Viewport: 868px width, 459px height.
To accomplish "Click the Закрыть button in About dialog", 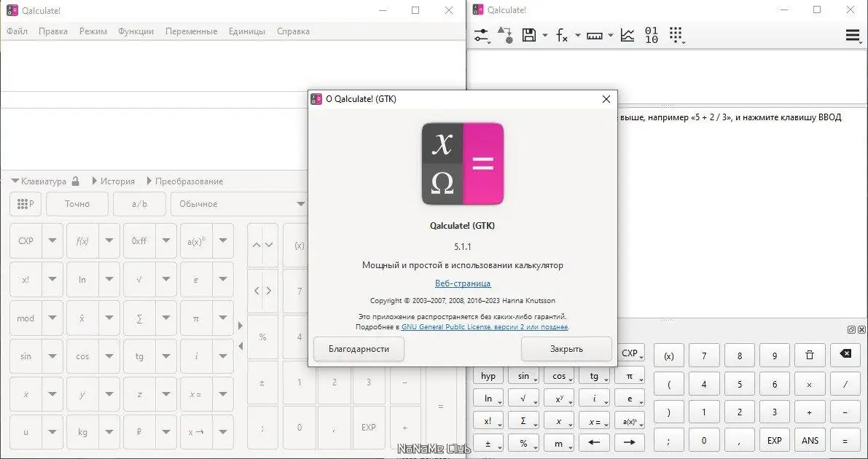I will [566, 349].
